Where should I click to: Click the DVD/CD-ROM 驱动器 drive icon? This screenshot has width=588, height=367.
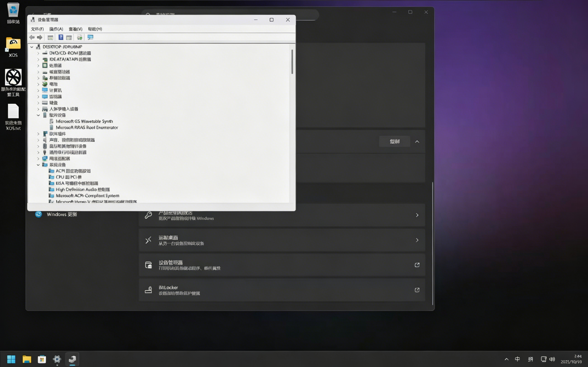[45, 53]
